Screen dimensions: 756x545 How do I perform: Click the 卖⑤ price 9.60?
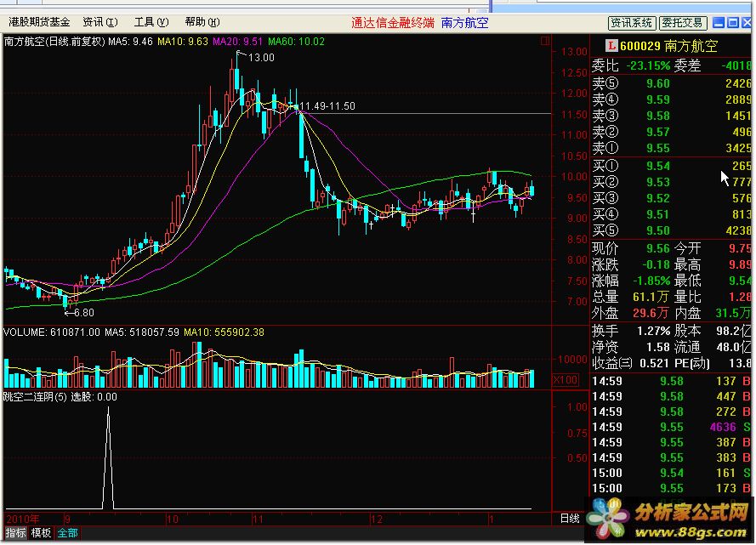657,83
